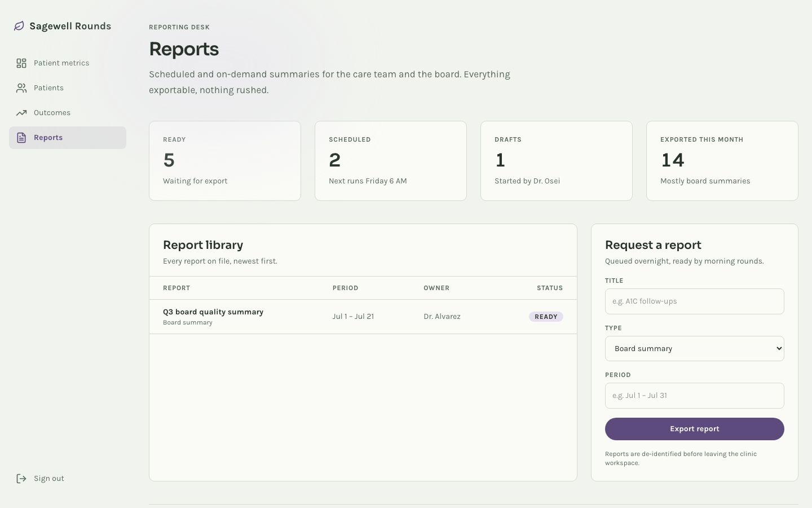The height and width of the screenshot is (508, 812).
Task: Click the Sign out door icon
Action: [x=21, y=479]
